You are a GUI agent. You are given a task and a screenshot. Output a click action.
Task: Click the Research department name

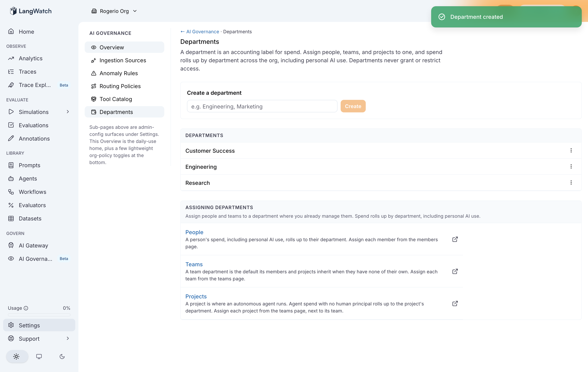[198, 183]
